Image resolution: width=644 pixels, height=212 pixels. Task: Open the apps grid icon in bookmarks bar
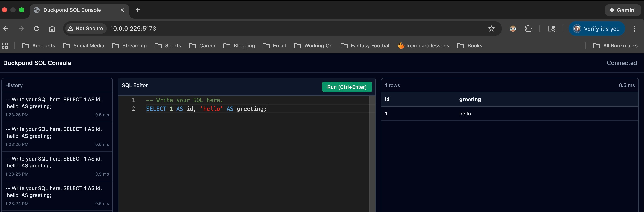(5, 46)
